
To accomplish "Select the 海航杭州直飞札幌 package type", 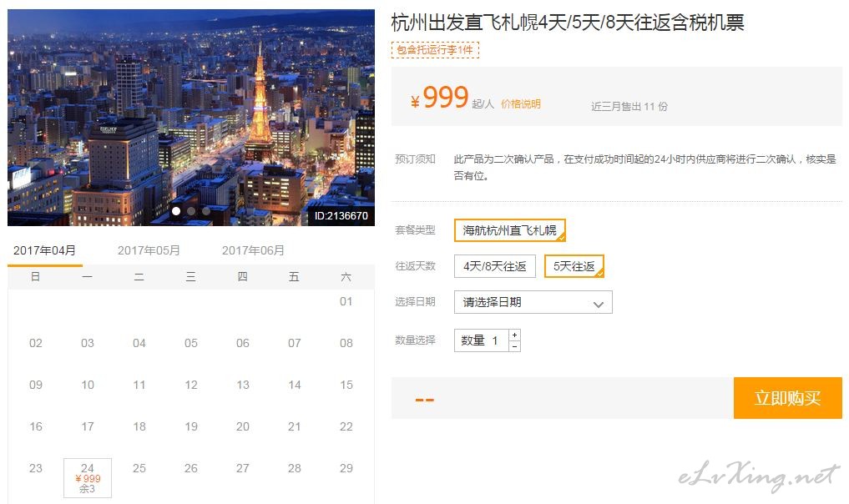I will click(509, 230).
